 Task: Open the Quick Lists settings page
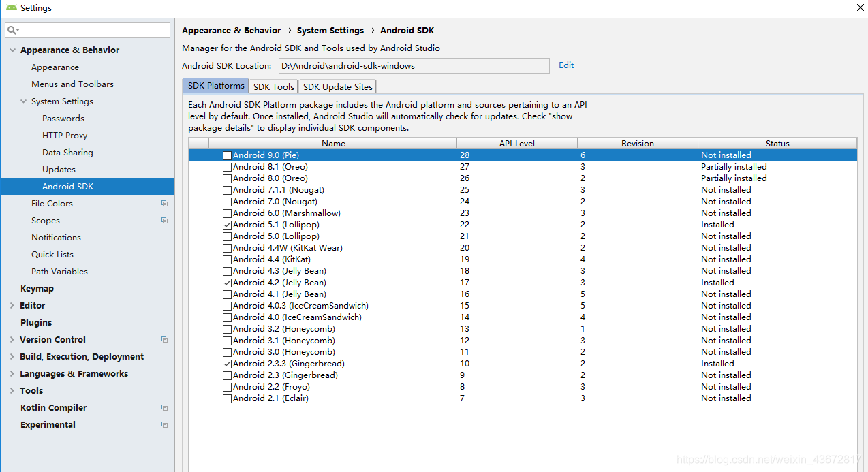tap(52, 255)
